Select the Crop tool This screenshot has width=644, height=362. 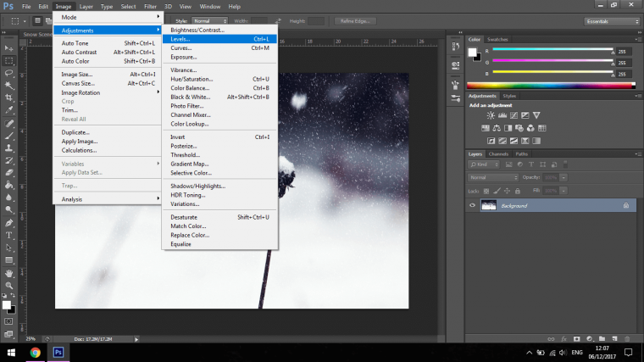[x=8, y=97]
